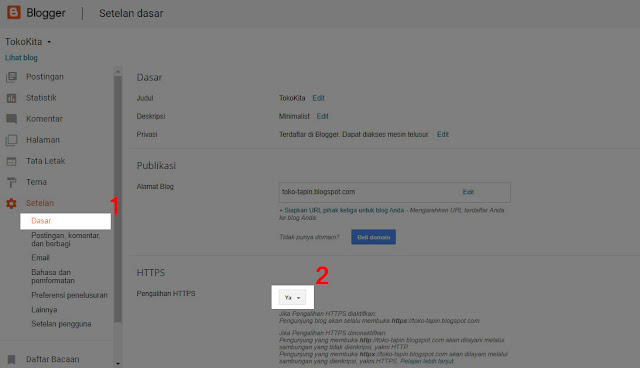Click the Beli domain button
The width and height of the screenshot is (640, 368).
pyautogui.click(x=373, y=237)
